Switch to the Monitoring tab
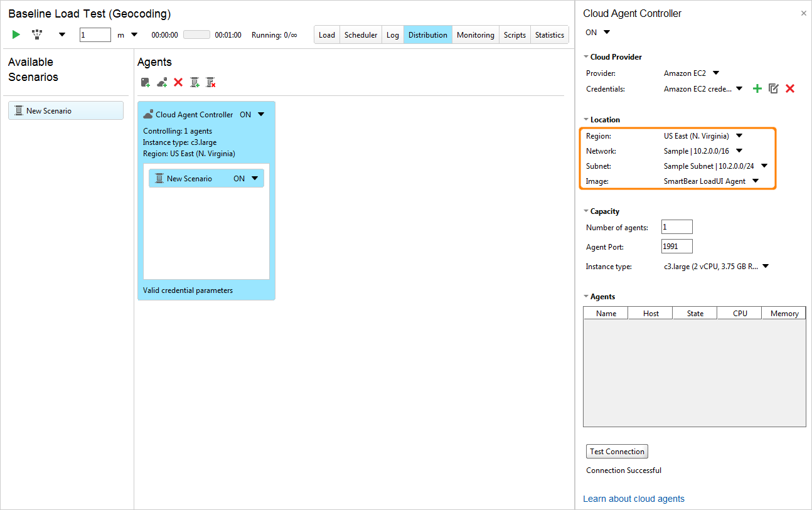This screenshot has height=510, width=812. click(475, 35)
